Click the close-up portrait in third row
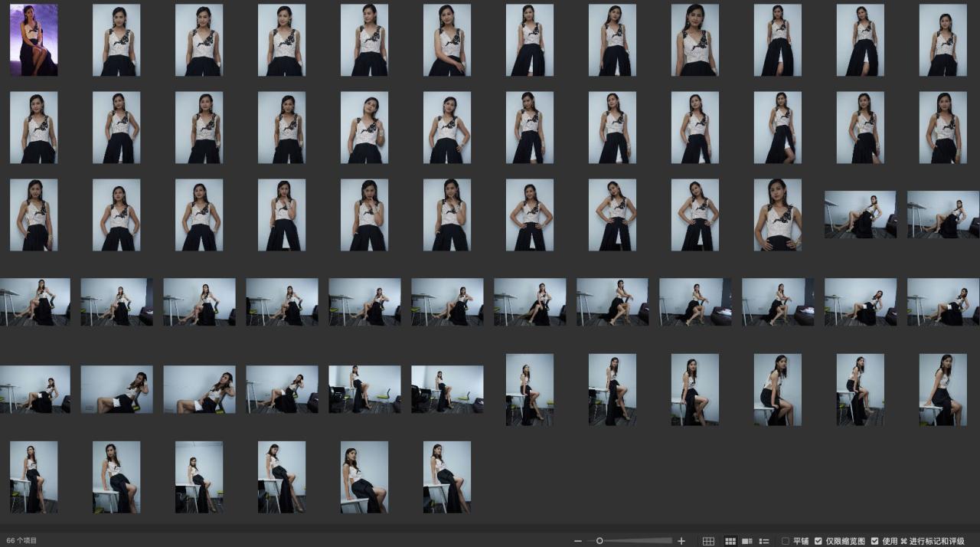The image size is (980, 547). tap(777, 215)
